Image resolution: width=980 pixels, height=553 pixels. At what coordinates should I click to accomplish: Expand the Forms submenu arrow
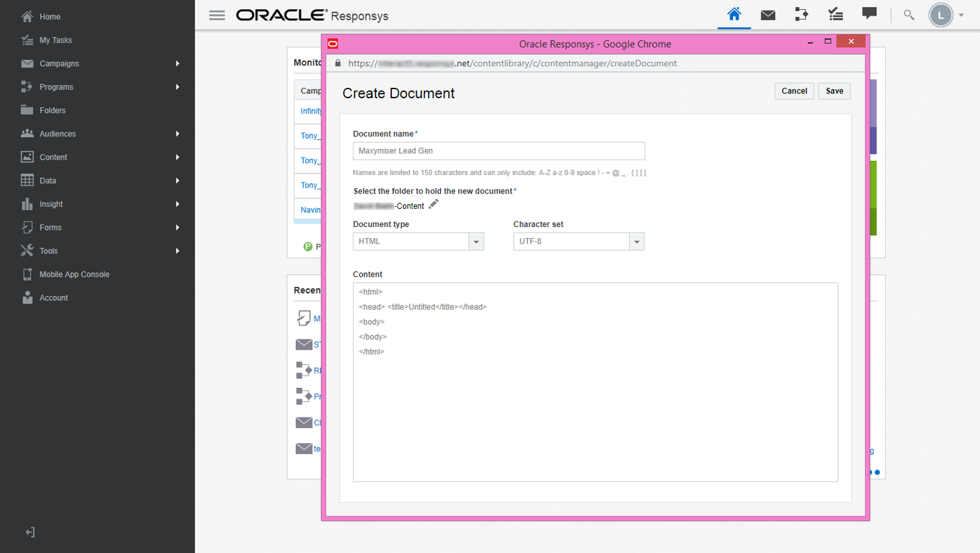tap(177, 228)
